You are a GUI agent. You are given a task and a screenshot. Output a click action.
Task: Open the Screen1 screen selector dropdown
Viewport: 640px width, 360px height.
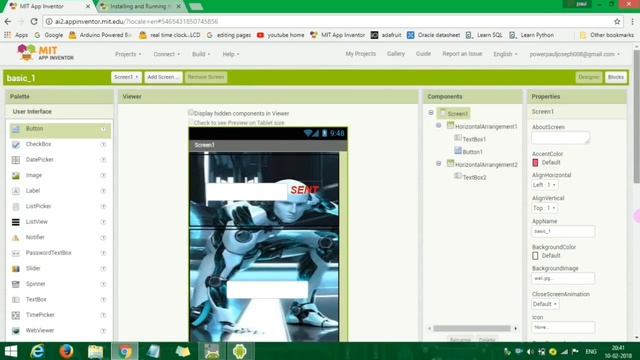(126, 77)
